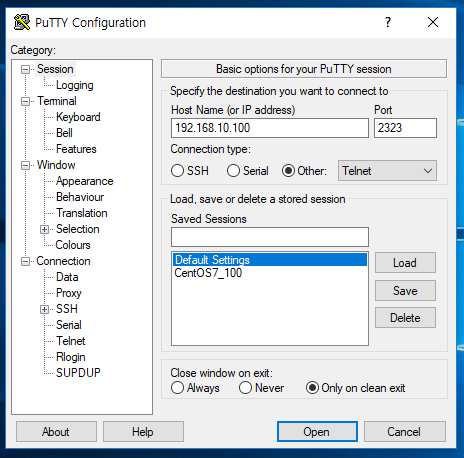Open Rlogin settings category
Image resolution: width=464 pixels, height=458 pixels.
tap(71, 357)
